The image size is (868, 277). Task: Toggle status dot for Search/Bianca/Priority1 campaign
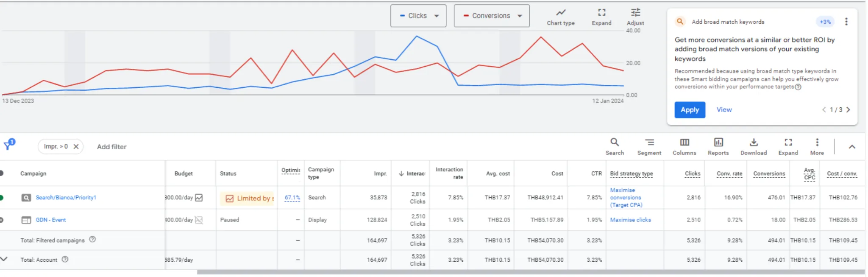pos(2,198)
